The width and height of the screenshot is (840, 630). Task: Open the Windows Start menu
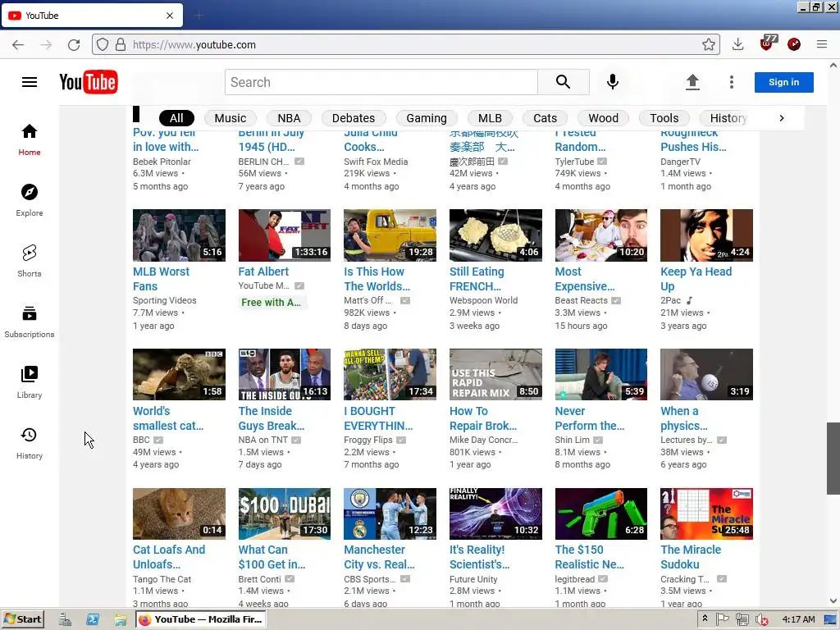pyautogui.click(x=22, y=619)
